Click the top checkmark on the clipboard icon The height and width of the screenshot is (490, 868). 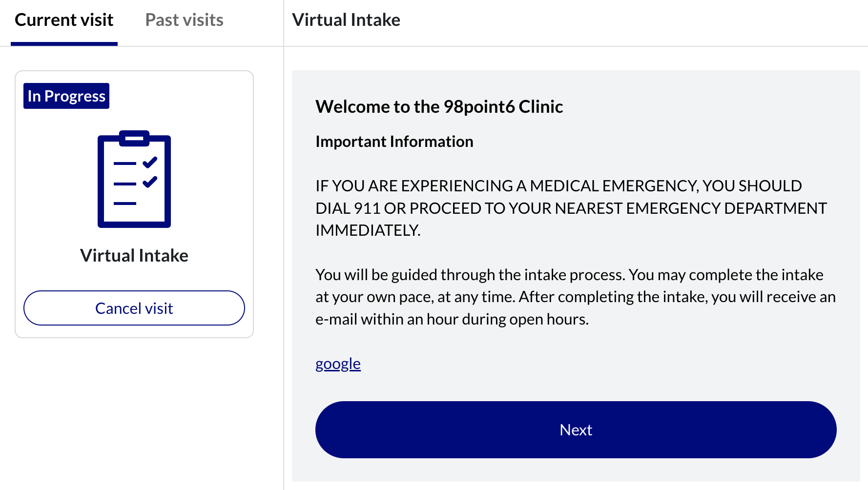tap(150, 162)
